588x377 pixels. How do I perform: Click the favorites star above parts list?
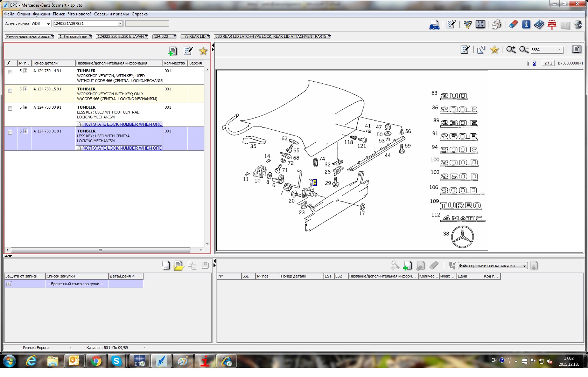pyautogui.click(x=203, y=51)
